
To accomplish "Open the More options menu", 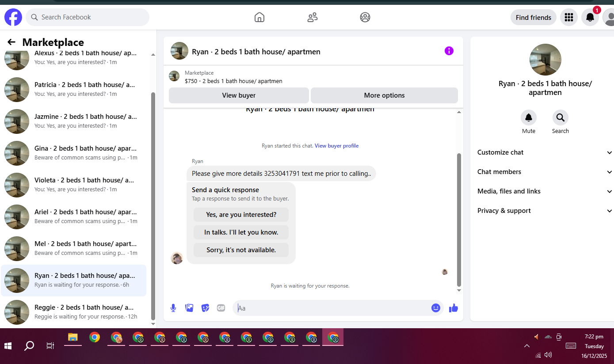I will tap(384, 95).
